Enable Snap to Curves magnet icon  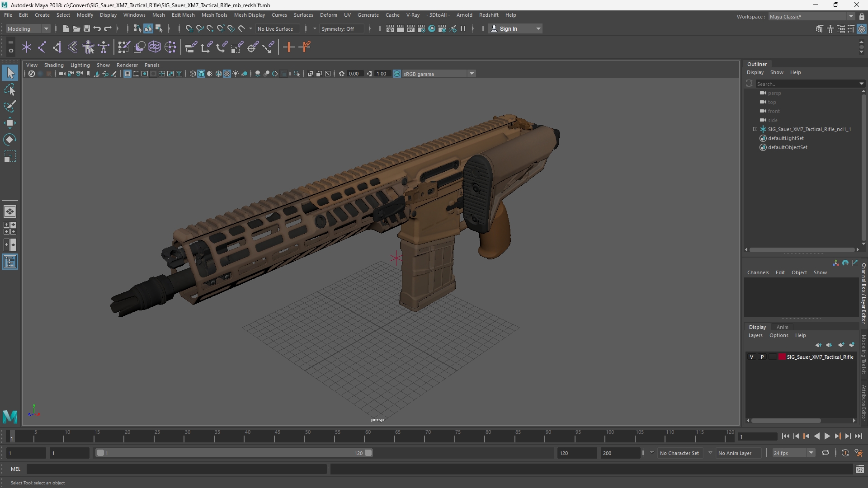click(x=199, y=28)
